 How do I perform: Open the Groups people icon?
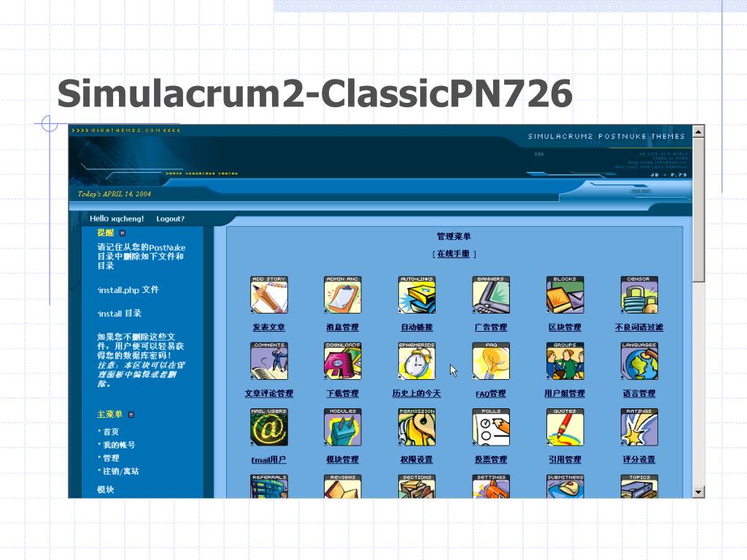click(x=565, y=361)
